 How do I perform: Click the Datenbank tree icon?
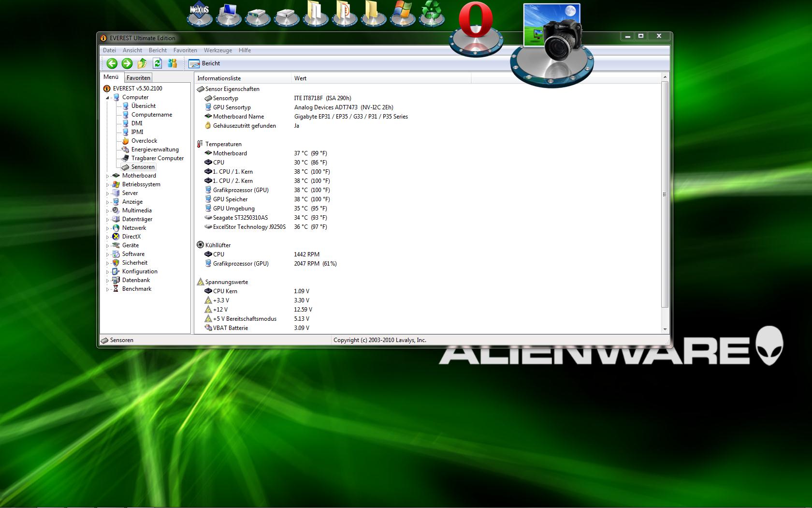(116, 280)
